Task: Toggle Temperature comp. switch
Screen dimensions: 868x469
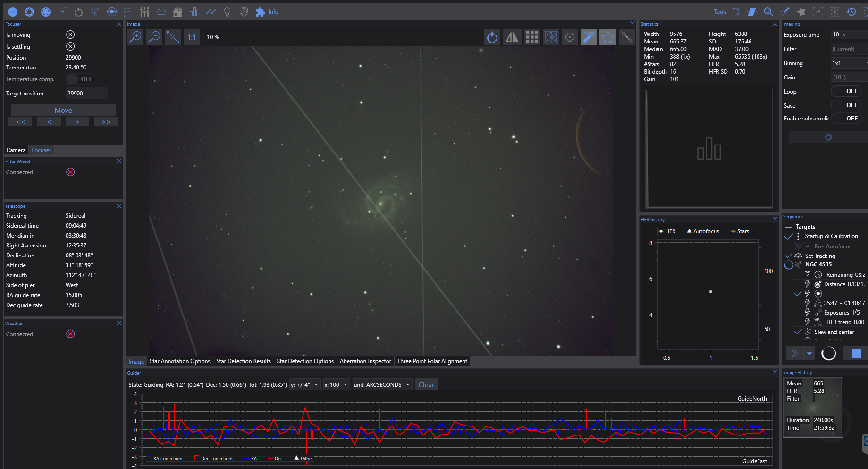Action: pos(80,79)
